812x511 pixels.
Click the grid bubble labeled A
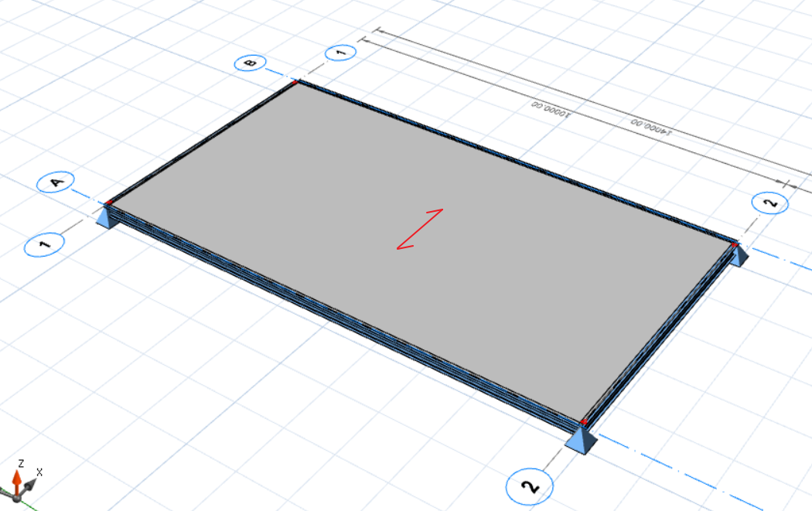tap(56, 182)
